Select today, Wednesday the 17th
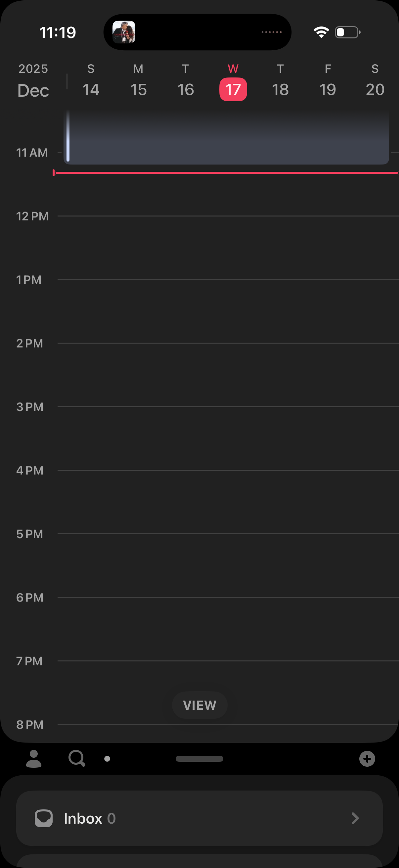This screenshot has width=399, height=868. point(233,89)
